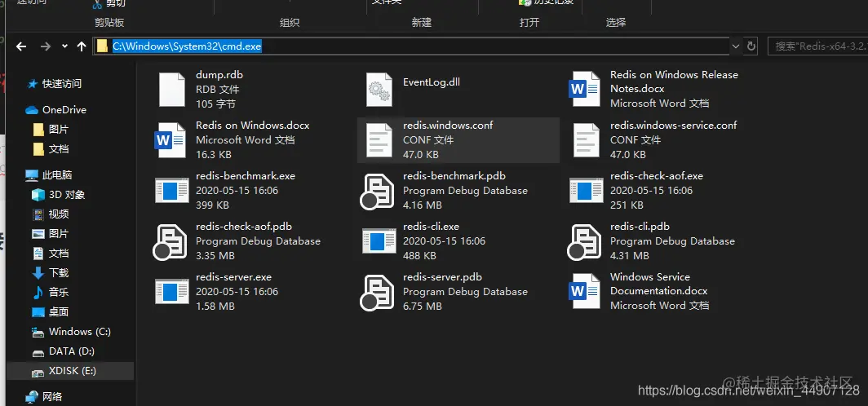Go back with the left arrow
Image resolution: width=868 pixels, height=406 pixels.
pyautogui.click(x=21, y=46)
